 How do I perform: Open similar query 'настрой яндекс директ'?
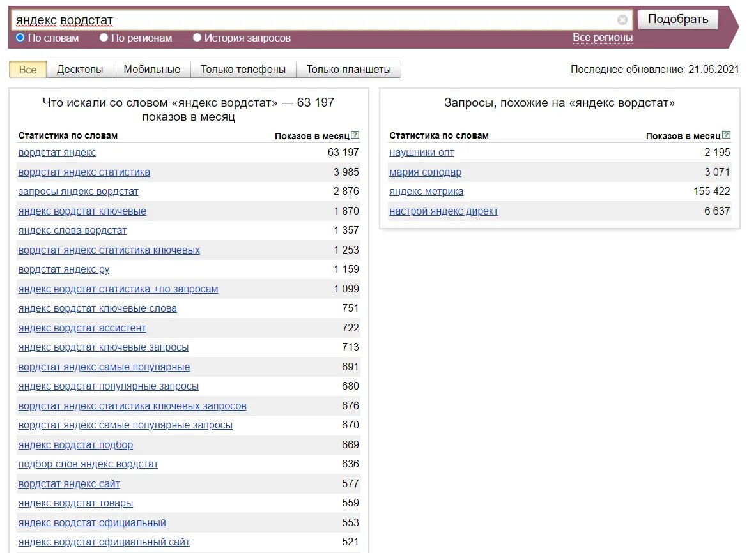coord(444,211)
